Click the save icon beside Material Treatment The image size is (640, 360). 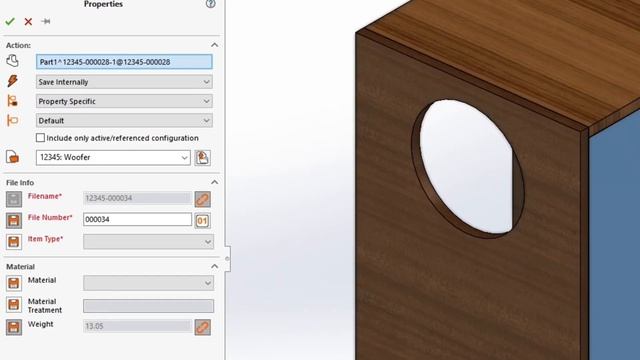coord(14,304)
